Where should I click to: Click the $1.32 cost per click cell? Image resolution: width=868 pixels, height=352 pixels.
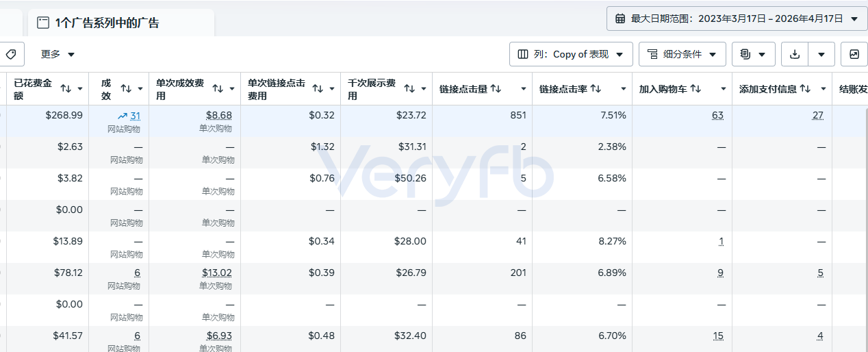tap(322, 147)
